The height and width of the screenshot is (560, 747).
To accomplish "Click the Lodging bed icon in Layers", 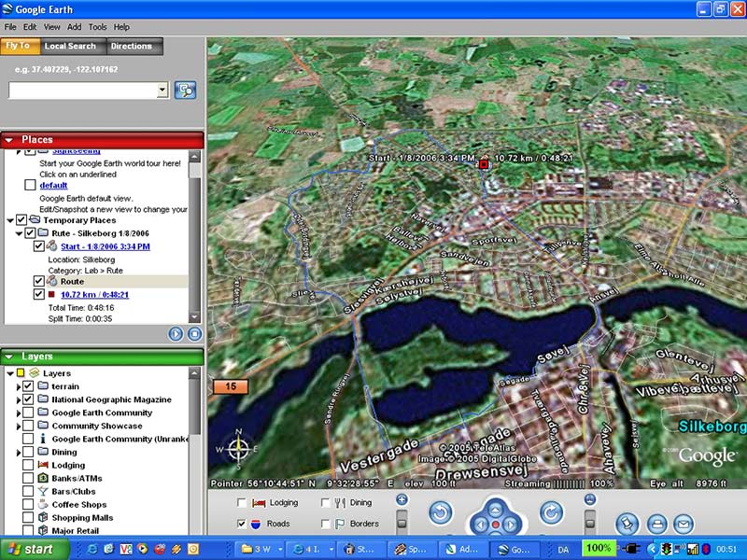I will [43, 465].
